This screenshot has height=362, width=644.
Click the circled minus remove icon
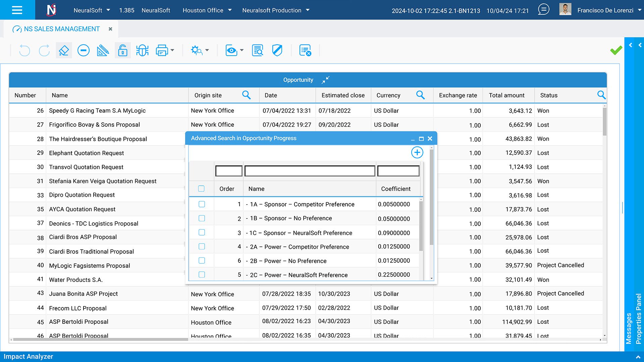(83, 51)
